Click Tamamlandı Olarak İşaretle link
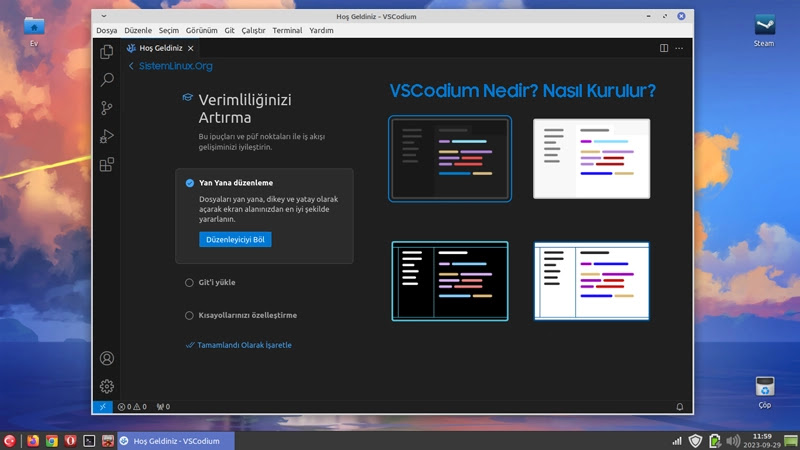 [239, 345]
